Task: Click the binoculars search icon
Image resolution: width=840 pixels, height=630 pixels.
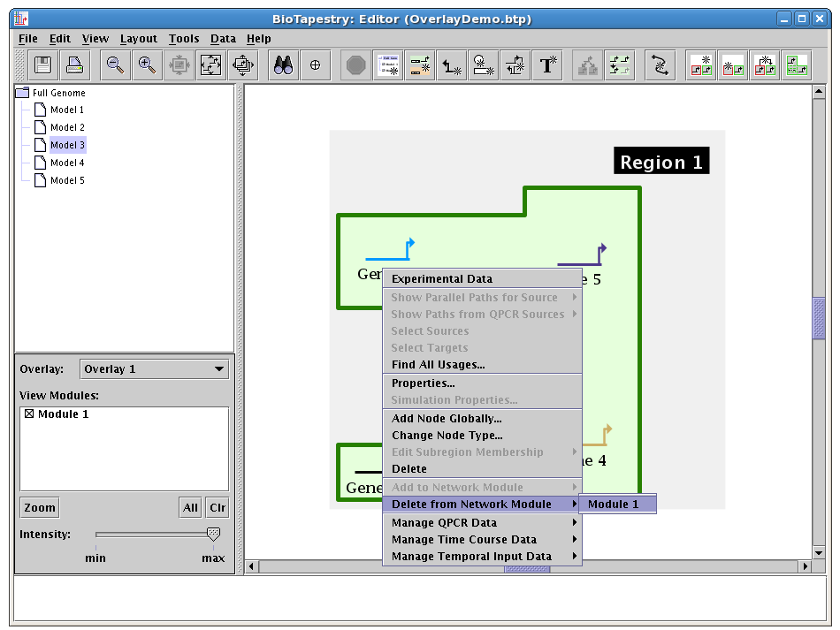Action: coord(283,65)
